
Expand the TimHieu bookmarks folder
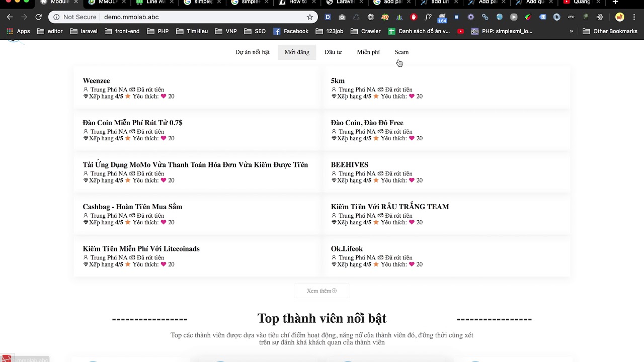click(x=192, y=31)
